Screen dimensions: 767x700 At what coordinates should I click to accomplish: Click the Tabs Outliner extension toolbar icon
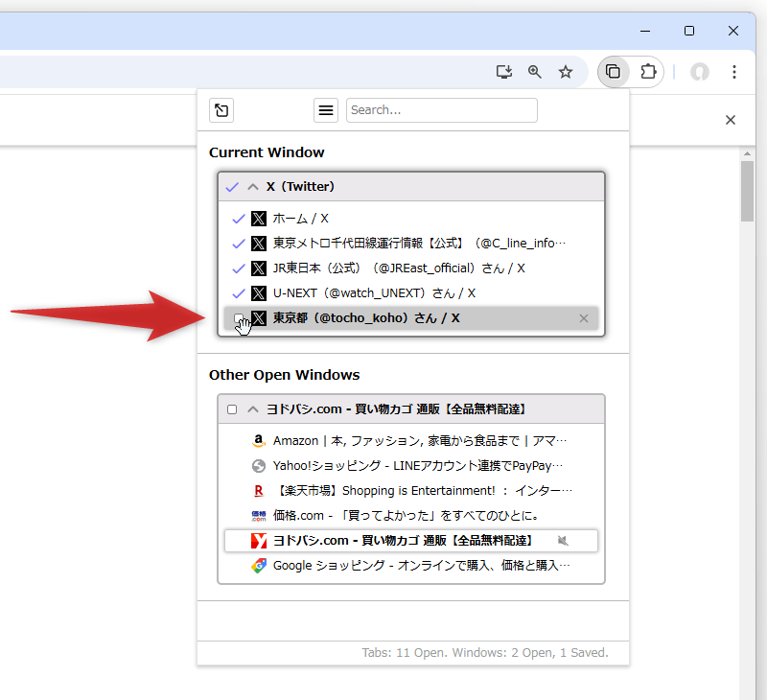point(613,72)
